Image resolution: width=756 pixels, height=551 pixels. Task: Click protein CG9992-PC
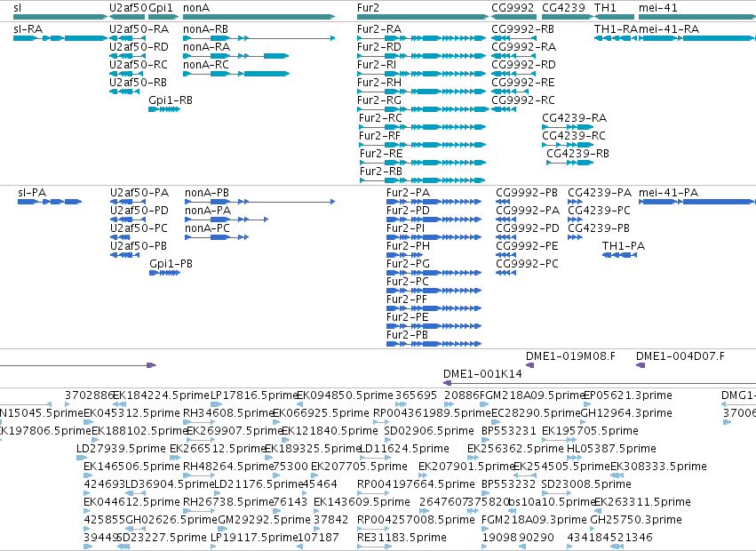click(x=527, y=264)
